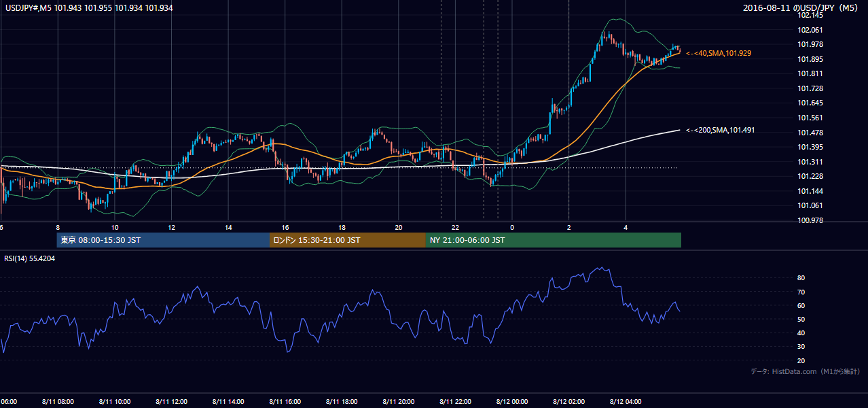The image size is (868, 408).
Task: Click hour label 16 under the price chart
Action: [285, 228]
